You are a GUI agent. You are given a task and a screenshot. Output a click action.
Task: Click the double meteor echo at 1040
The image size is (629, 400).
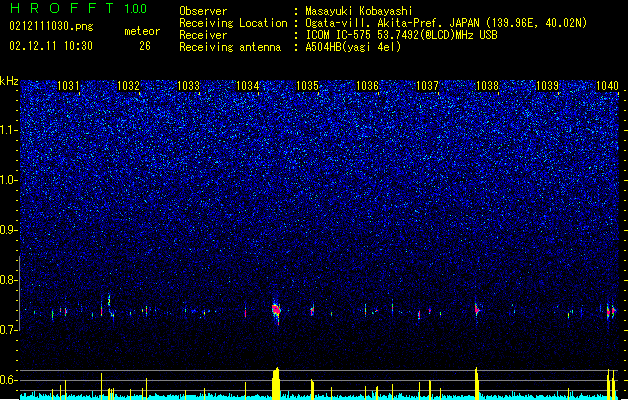611,311
